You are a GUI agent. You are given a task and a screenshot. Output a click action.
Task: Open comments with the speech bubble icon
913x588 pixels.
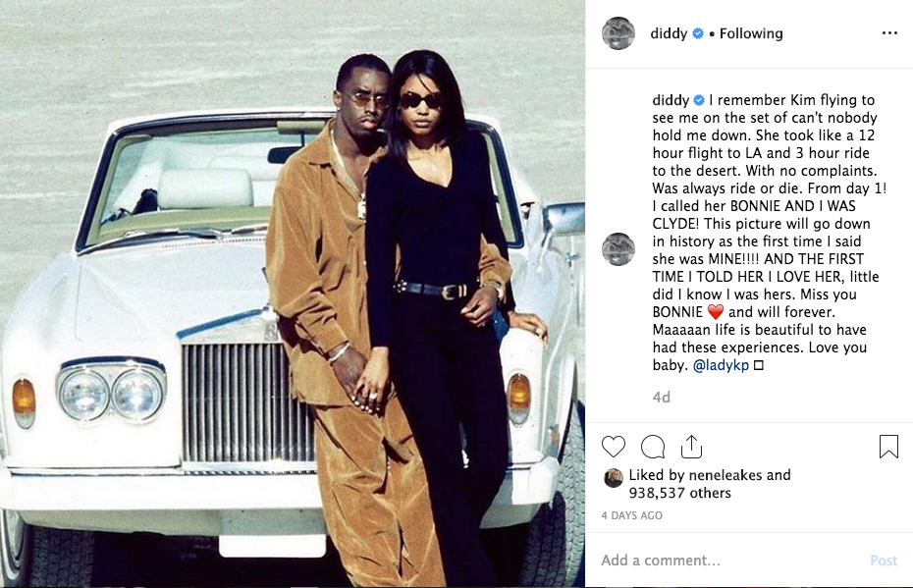[x=653, y=447]
